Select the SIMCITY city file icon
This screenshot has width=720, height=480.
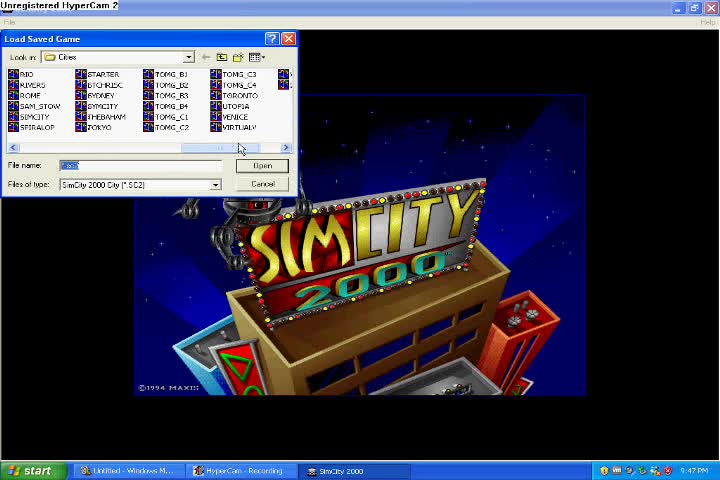pyautogui.click(x=13, y=116)
